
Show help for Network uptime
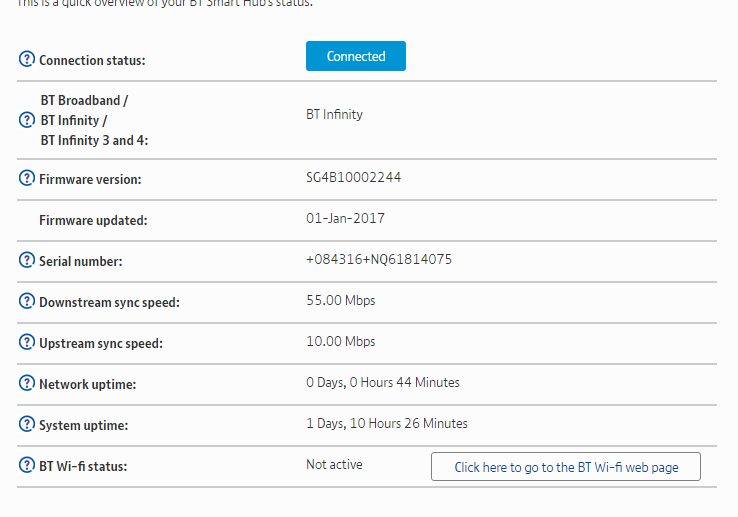tap(27, 383)
